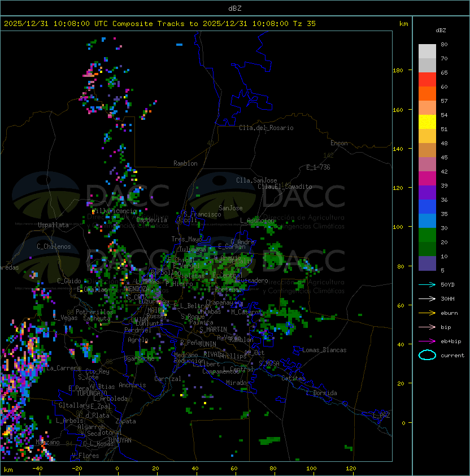Click the Villavicencio label on map

click(114, 211)
